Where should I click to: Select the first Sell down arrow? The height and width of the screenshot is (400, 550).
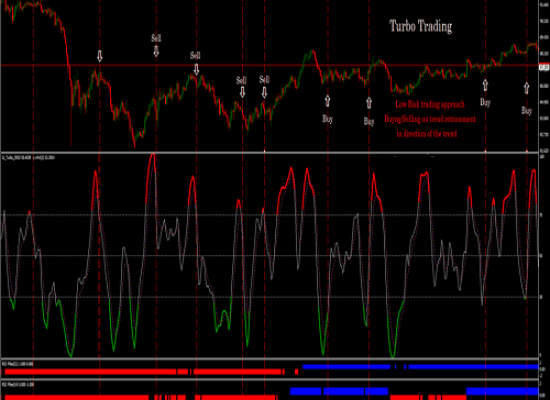click(156, 51)
